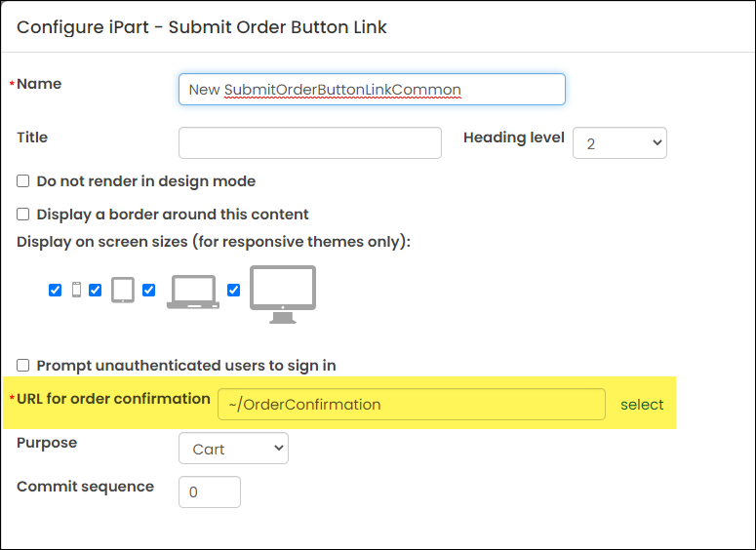The height and width of the screenshot is (550, 756).
Task: Uncheck the laptop display checkbox
Action: [148, 291]
